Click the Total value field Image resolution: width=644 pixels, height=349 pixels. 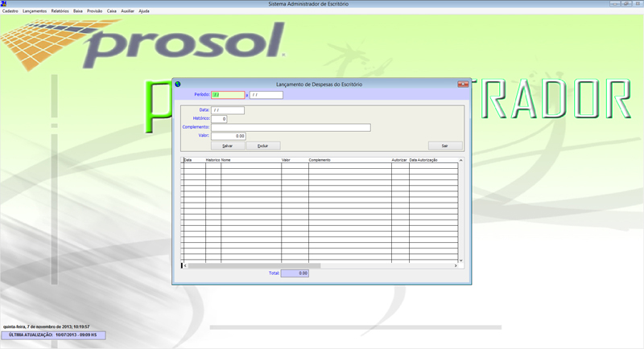pyautogui.click(x=295, y=273)
